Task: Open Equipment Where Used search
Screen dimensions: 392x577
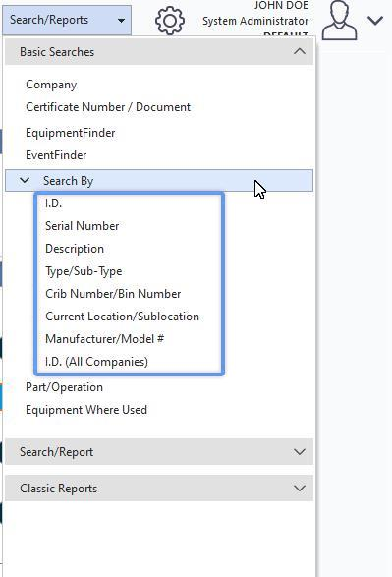Action: (86, 410)
